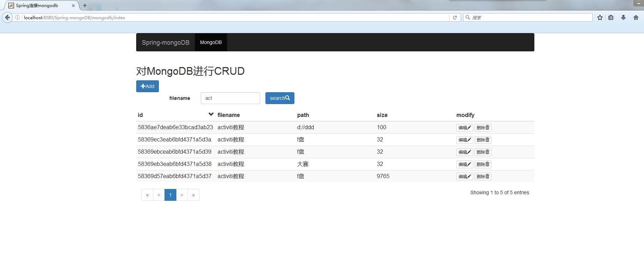Screen dimensions: 644x256
Task: Edit the row with size 9765
Action: [x=464, y=176]
